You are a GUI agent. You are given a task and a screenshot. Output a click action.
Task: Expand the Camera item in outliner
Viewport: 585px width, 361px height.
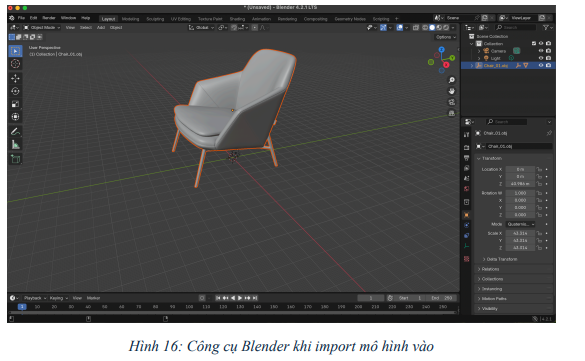pos(479,51)
